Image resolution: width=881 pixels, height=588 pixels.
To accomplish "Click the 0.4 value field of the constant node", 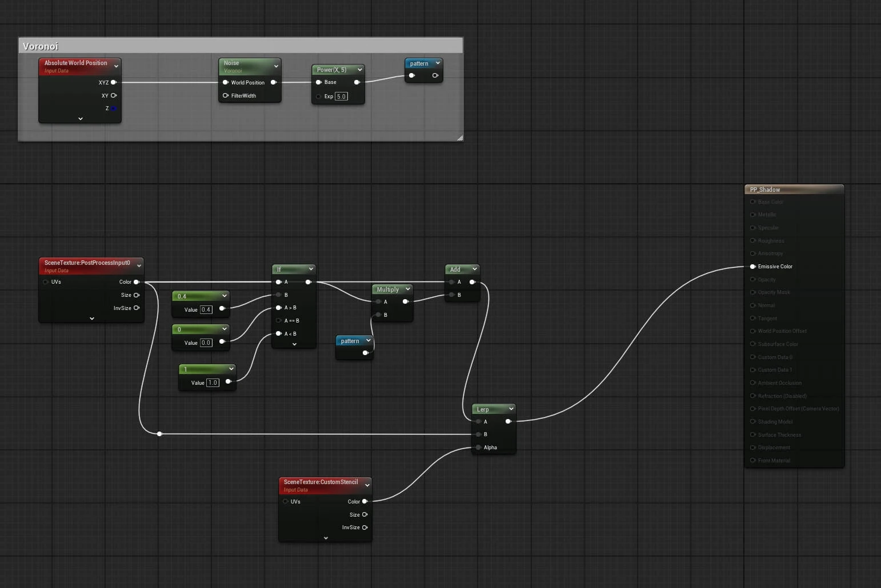I will tap(206, 309).
